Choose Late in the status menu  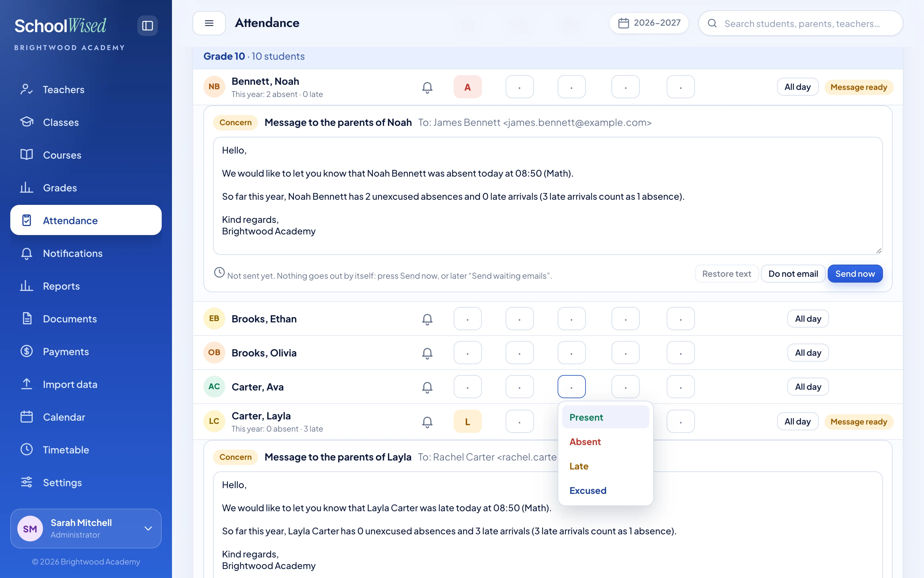click(x=605, y=466)
